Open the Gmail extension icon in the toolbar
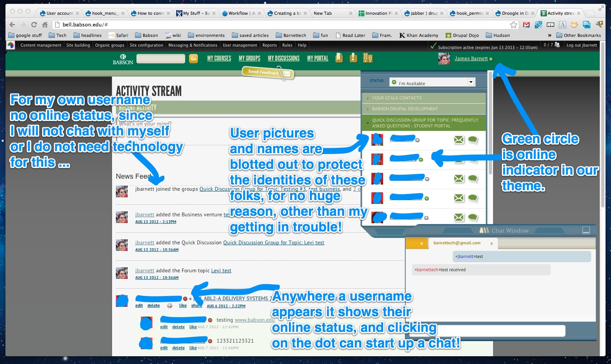Image resolution: width=611 pixels, height=364 pixels. 526,25
